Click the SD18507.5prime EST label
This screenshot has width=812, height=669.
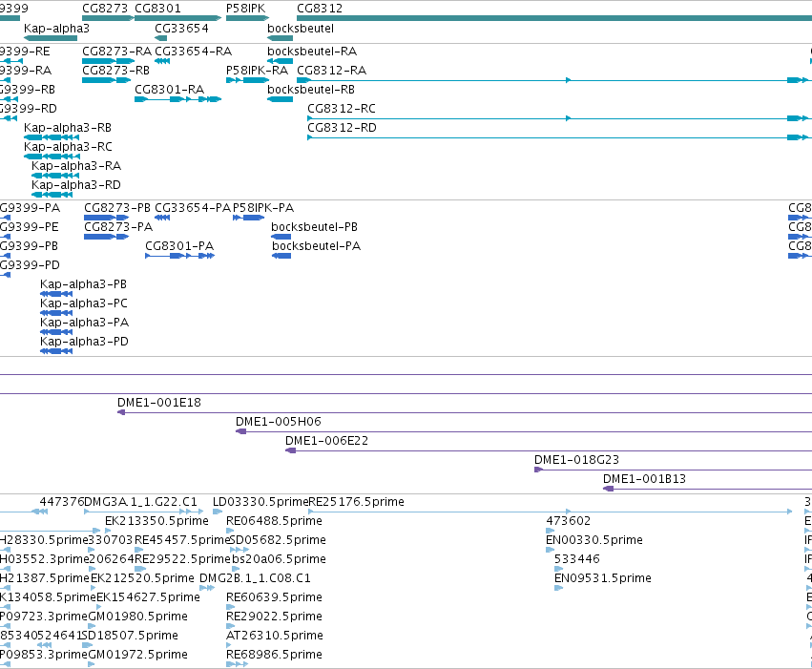tap(130, 637)
